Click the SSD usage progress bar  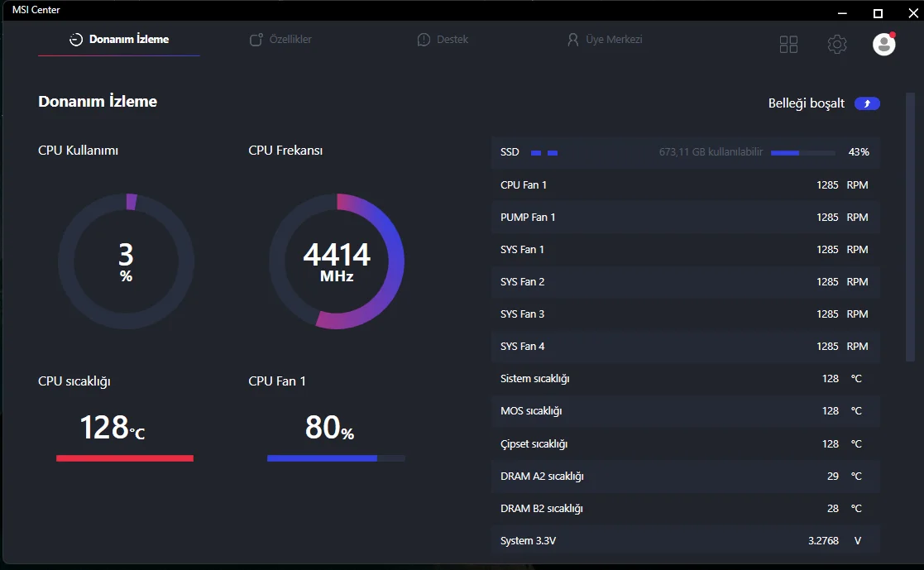coord(802,153)
